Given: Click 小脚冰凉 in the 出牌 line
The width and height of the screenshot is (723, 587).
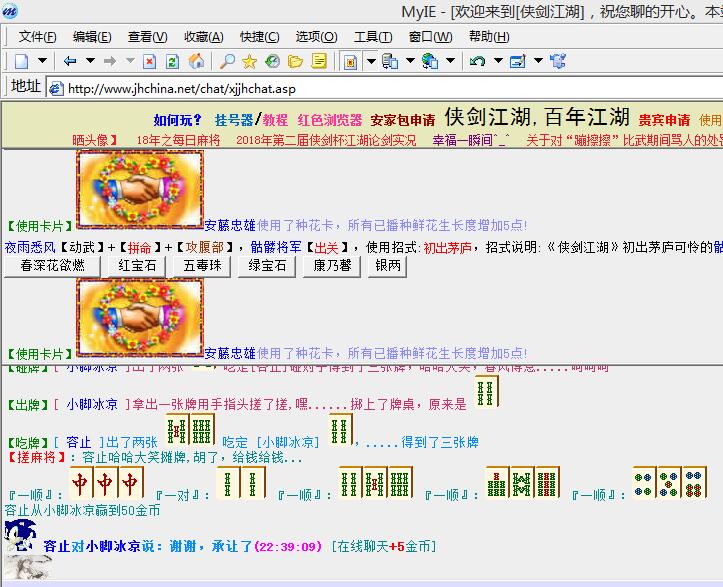Looking at the screenshot, I should click(x=92, y=405).
